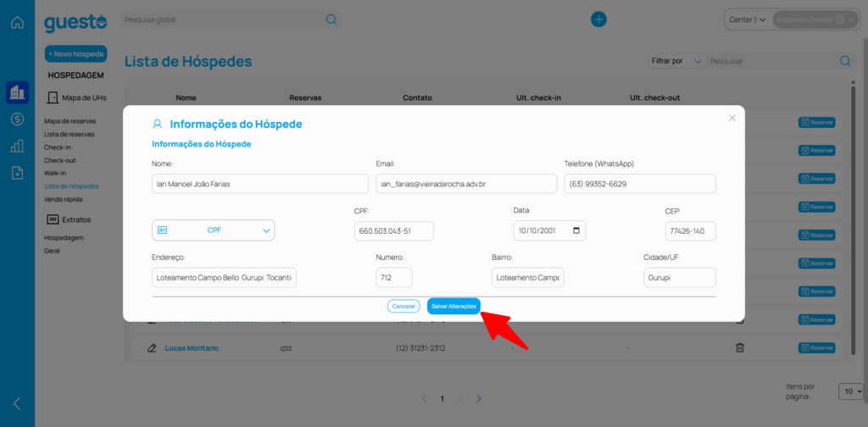Click Salvar Alterações button
This screenshot has width=868, height=427.
coord(453,306)
